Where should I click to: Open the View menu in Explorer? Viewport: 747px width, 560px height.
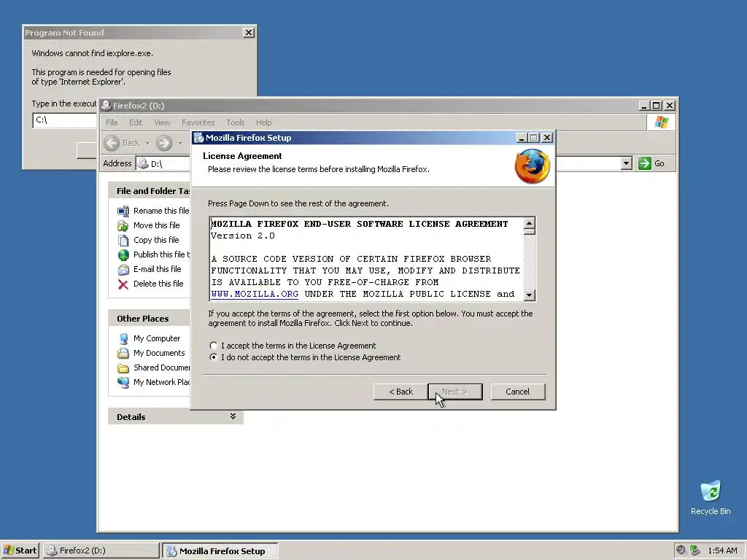162,122
